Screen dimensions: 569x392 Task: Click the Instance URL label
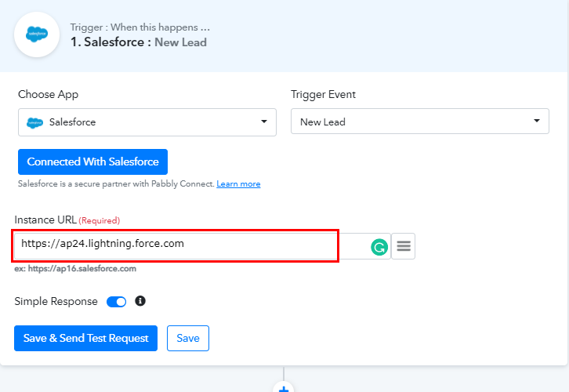(45, 220)
